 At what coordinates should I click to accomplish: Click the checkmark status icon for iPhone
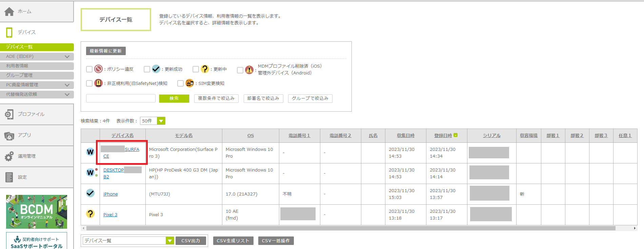pos(90,193)
